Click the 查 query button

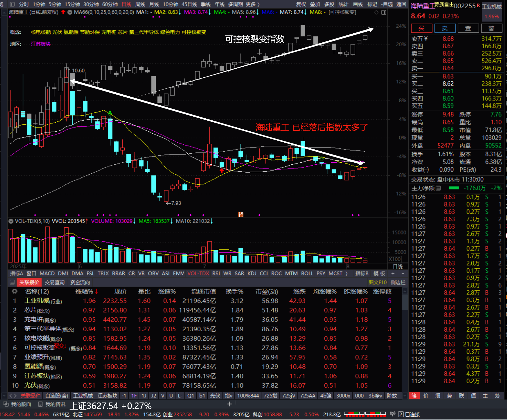coord(468,28)
